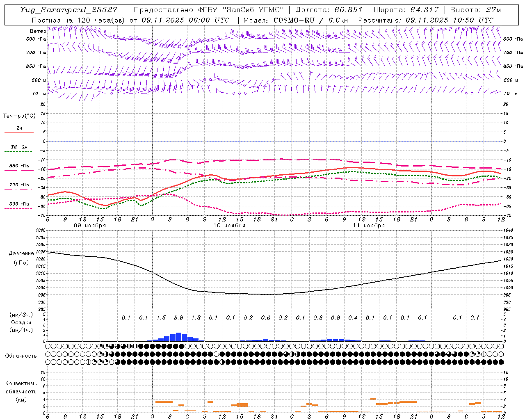
Task: Click the dashed line sample under Td 2м
Action: click(x=19, y=152)
